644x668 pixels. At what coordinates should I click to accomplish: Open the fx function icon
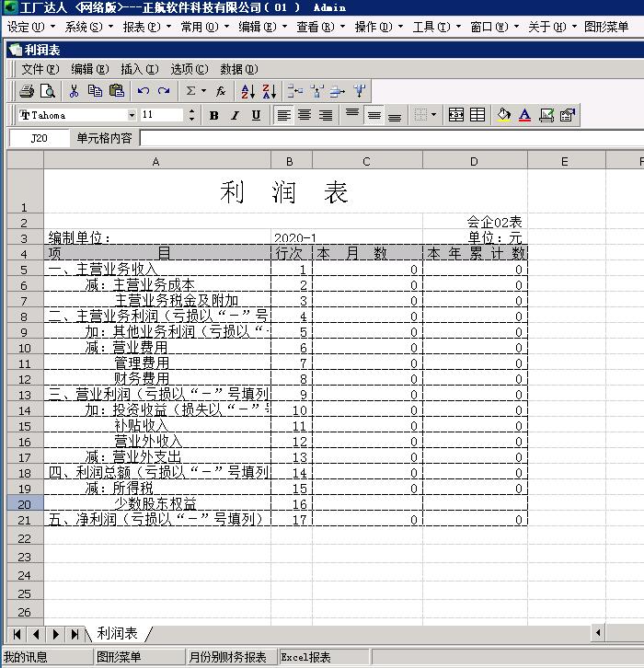click(221, 91)
